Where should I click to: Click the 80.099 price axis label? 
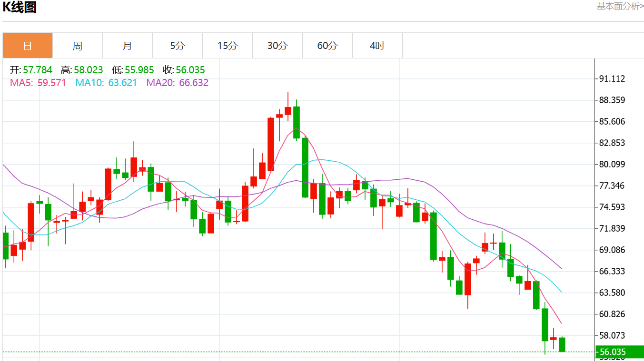pos(612,164)
